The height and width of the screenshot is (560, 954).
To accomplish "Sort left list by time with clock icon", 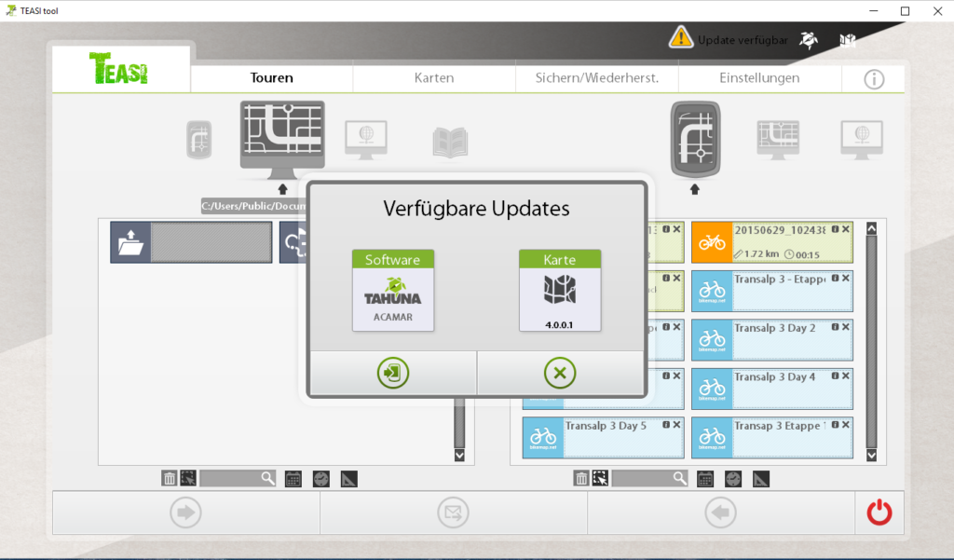I will point(321,479).
